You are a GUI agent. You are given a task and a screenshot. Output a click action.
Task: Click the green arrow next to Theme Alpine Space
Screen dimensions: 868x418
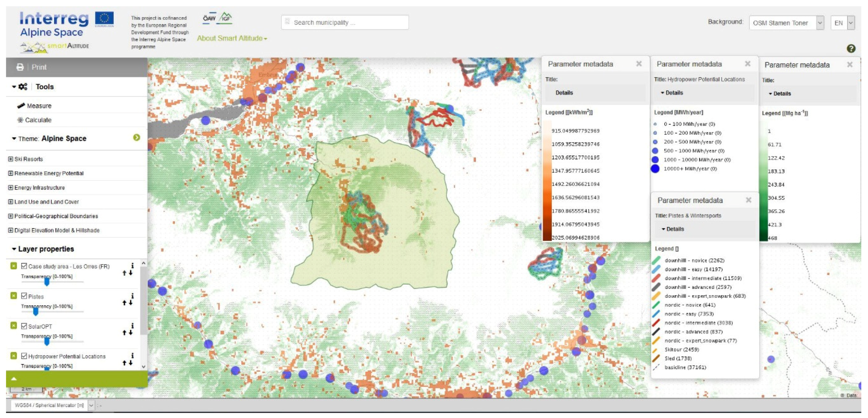(x=137, y=137)
